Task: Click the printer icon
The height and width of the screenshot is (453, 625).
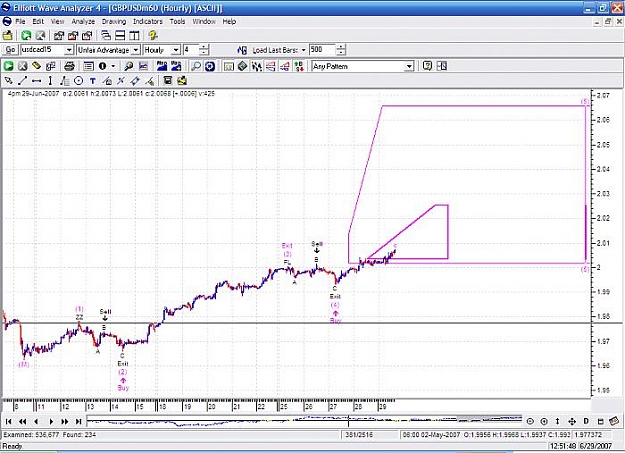Action: (x=69, y=66)
